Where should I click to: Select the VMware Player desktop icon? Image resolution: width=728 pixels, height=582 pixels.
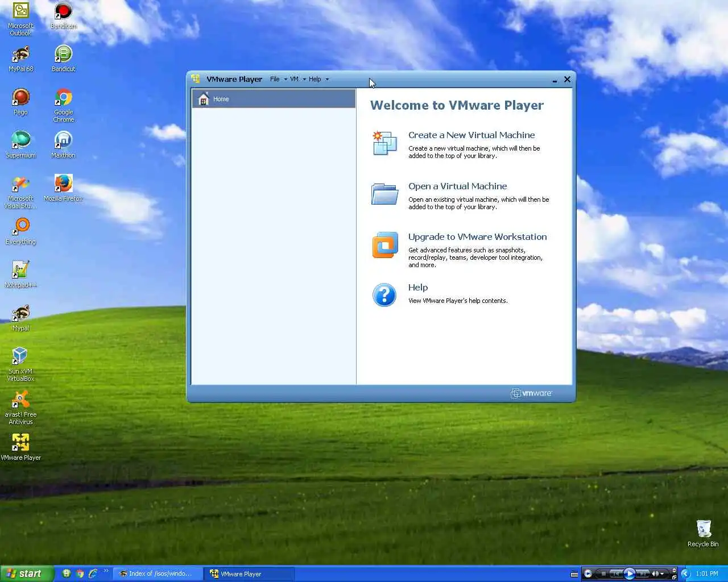pyautogui.click(x=20, y=448)
